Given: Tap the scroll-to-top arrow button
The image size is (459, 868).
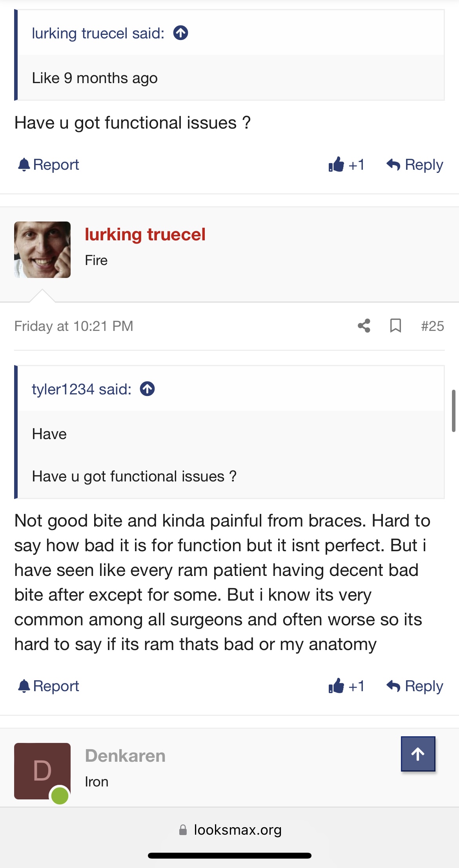Looking at the screenshot, I should (x=418, y=754).
